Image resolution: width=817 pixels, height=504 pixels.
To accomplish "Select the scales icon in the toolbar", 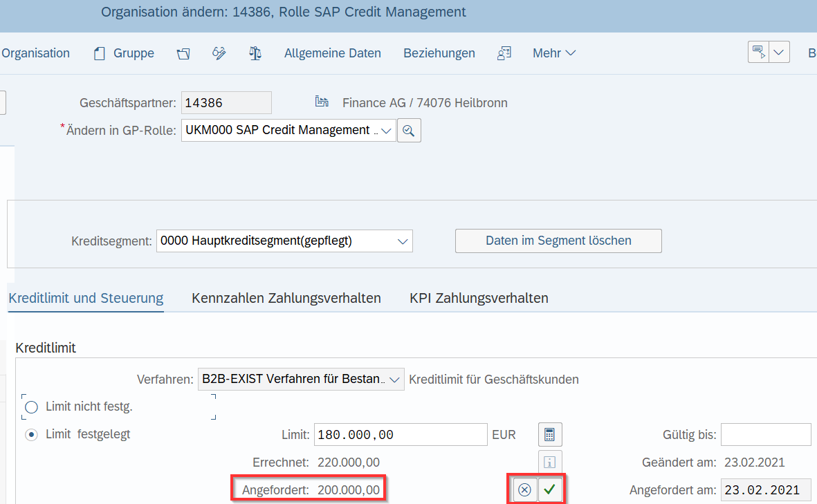I will click(x=255, y=53).
